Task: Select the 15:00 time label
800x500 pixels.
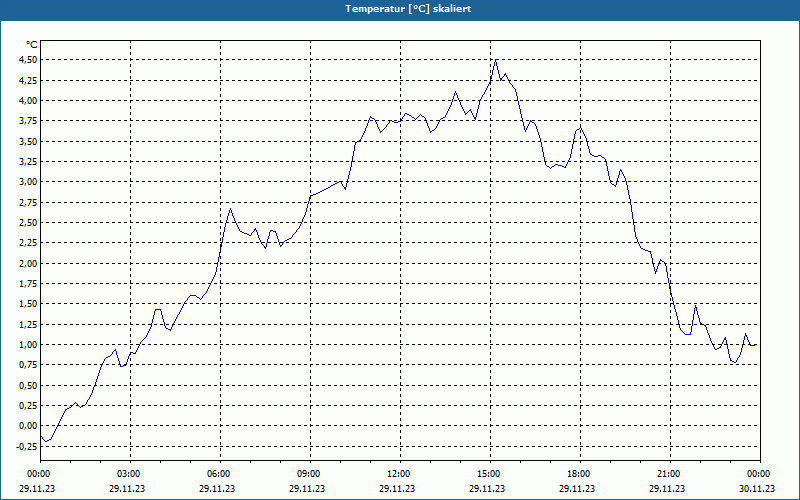Action: pyautogui.click(x=487, y=474)
